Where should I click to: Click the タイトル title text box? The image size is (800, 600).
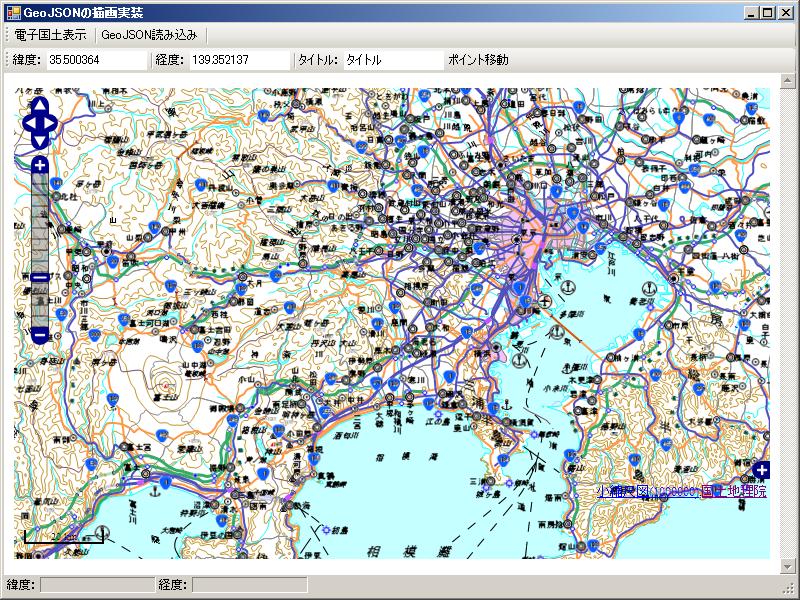click(390, 60)
